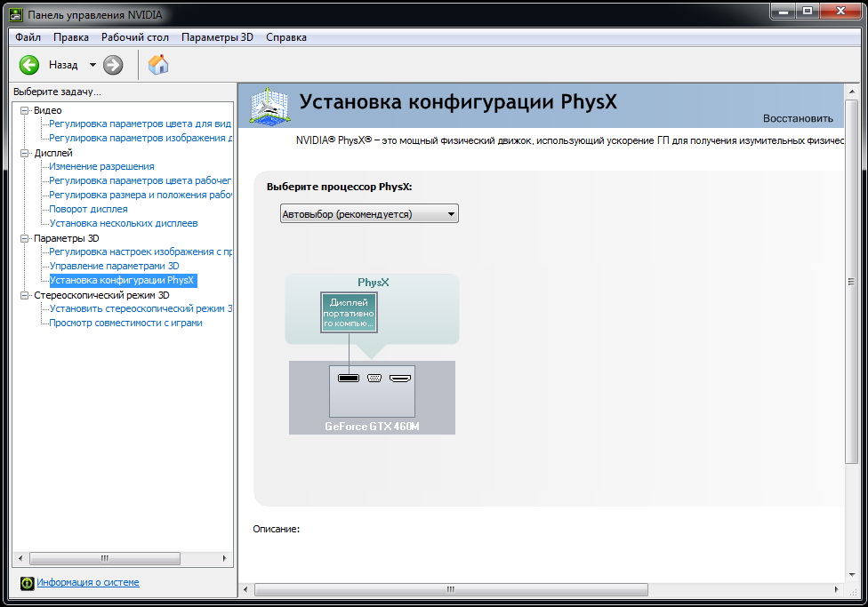Open the Справка menu
The image size is (868, 607).
[286, 37]
